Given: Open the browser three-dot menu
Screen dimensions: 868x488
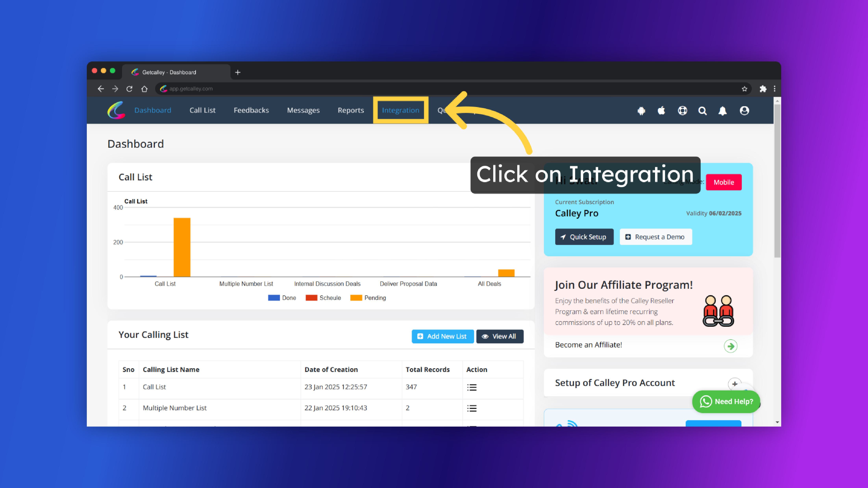Looking at the screenshot, I should 774,89.
